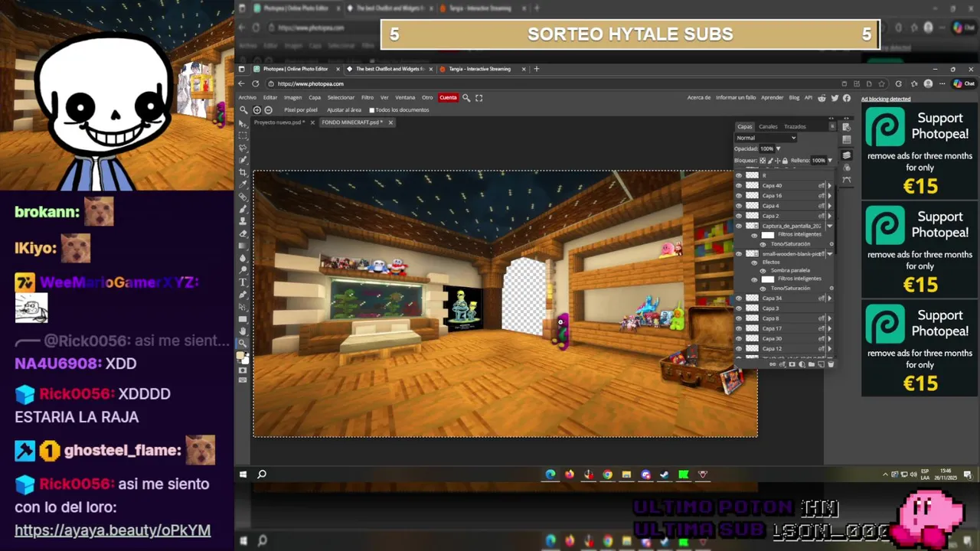Click Ajustar al área button
Viewport: 980px width, 551px height.
coord(344,109)
